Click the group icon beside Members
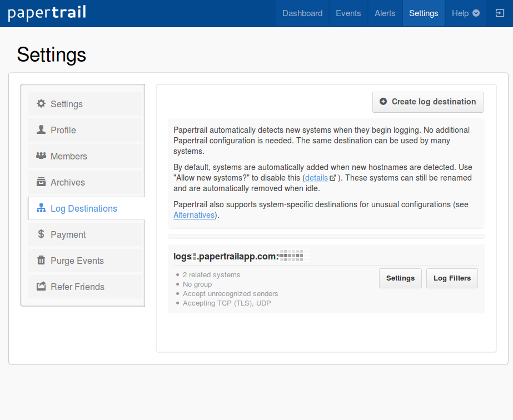 tap(41, 156)
